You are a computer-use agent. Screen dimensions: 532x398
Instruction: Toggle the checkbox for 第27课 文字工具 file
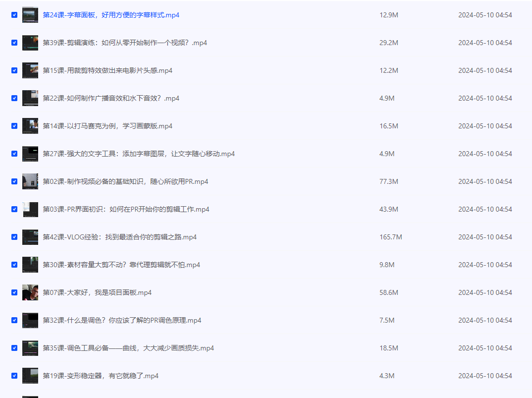(x=14, y=154)
